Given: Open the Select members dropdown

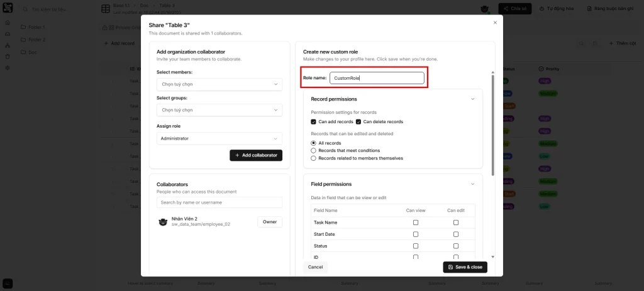Looking at the screenshot, I should (x=219, y=84).
